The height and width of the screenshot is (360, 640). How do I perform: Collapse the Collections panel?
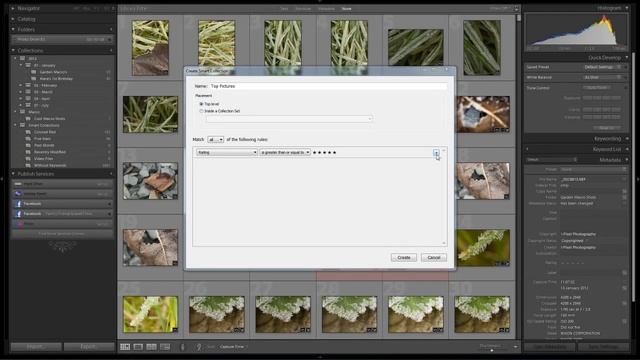coord(13,50)
